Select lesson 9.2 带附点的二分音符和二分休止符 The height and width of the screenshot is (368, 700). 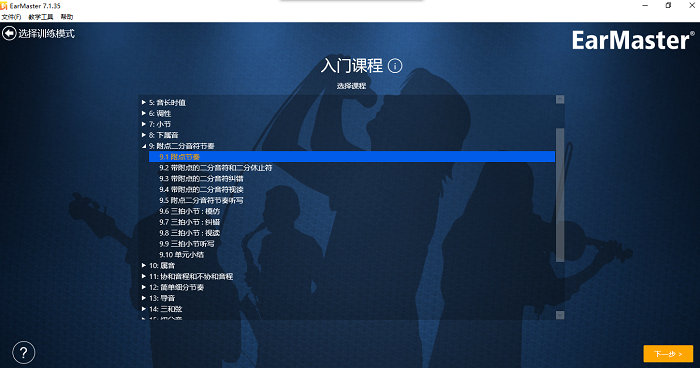point(216,168)
